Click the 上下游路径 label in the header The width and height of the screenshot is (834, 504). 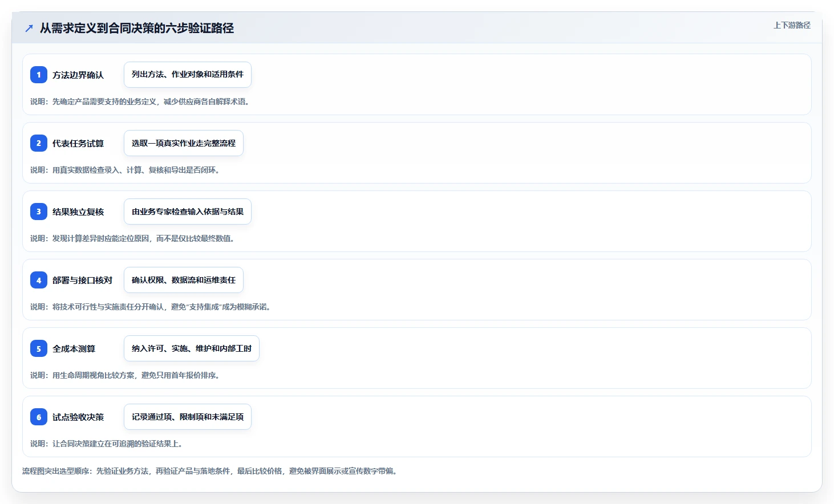792,25
